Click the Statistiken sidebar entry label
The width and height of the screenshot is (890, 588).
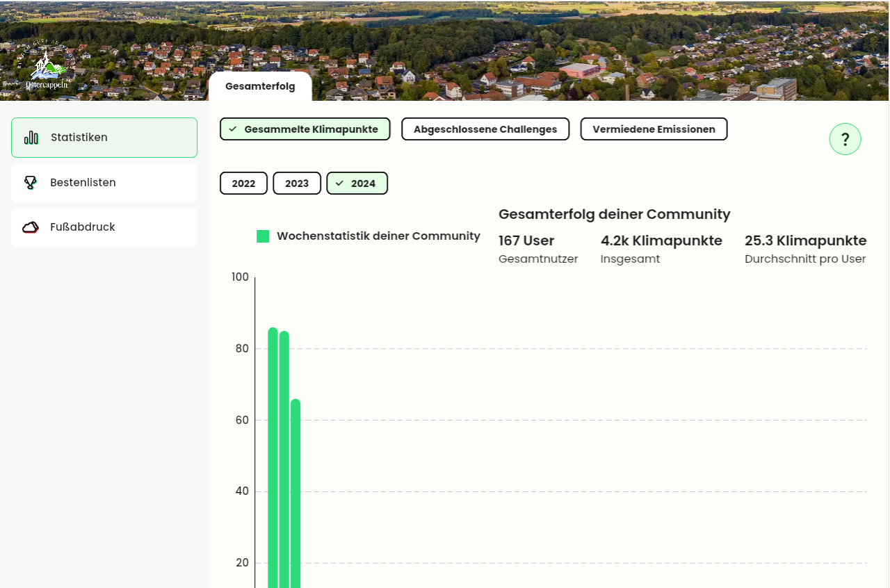tap(79, 138)
